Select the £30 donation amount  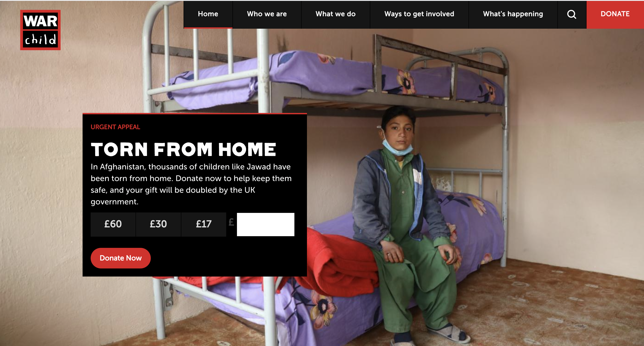[x=158, y=224]
